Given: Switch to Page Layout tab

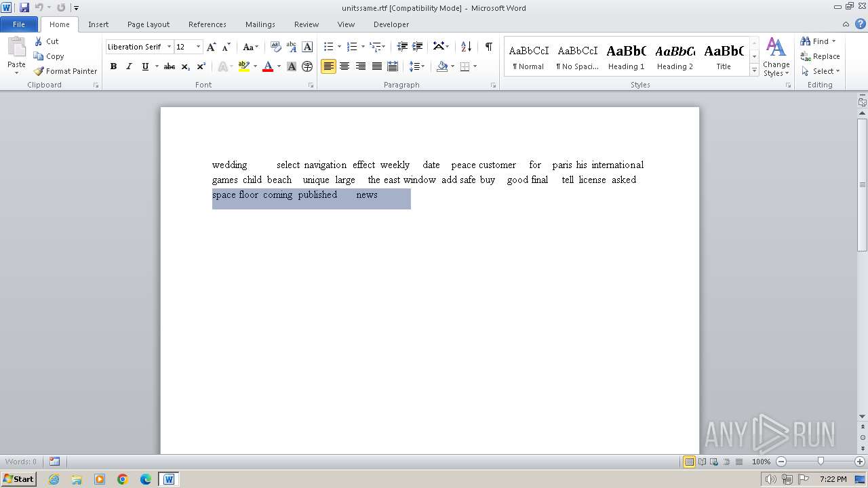Looking at the screenshot, I should coord(149,24).
